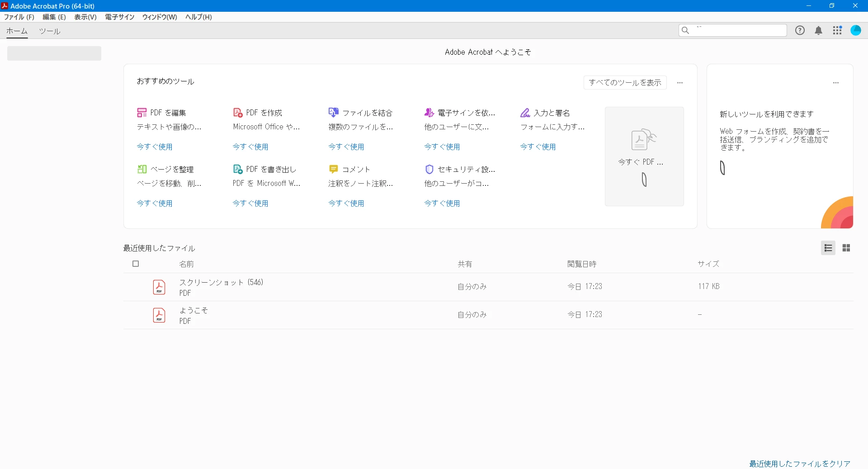The image size is (868, 469).
Task: Click the 117 KB size cell
Action: point(709,286)
